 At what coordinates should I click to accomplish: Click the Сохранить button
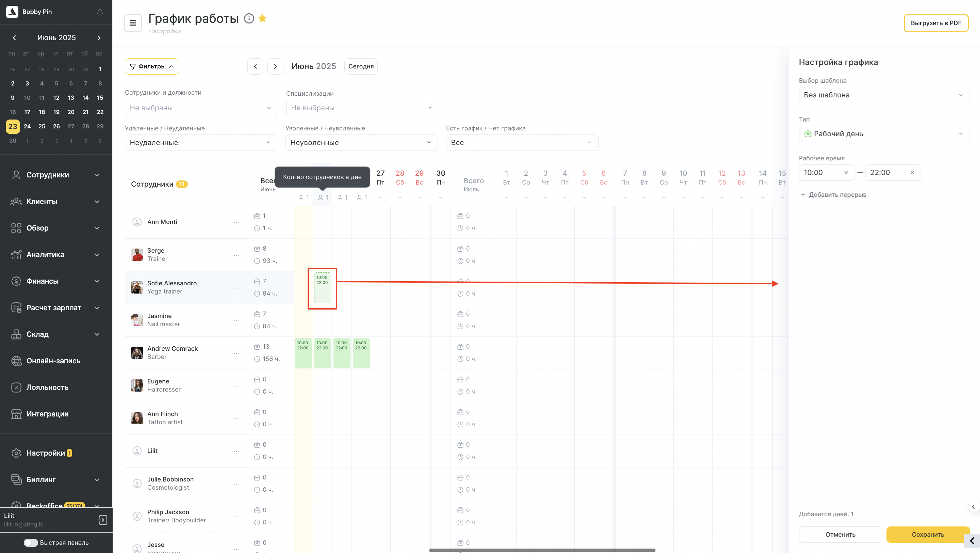[x=928, y=534]
